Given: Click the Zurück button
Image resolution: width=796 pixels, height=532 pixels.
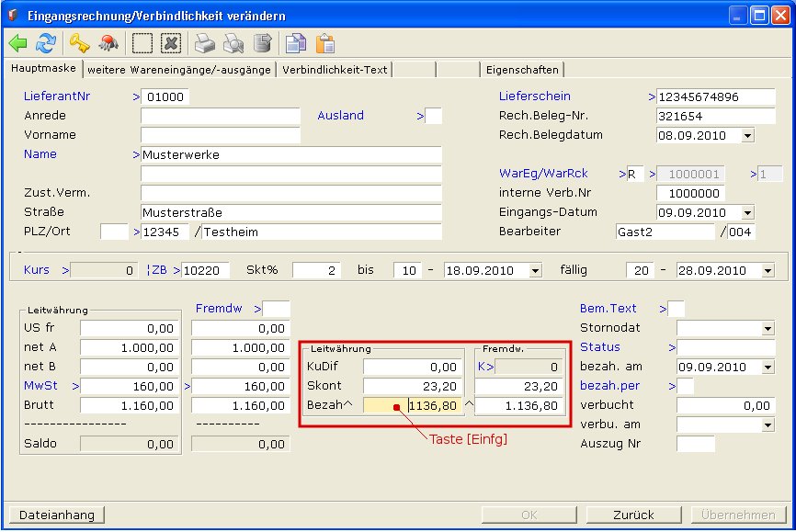Looking at the screenshot, I should coord(634,515).
